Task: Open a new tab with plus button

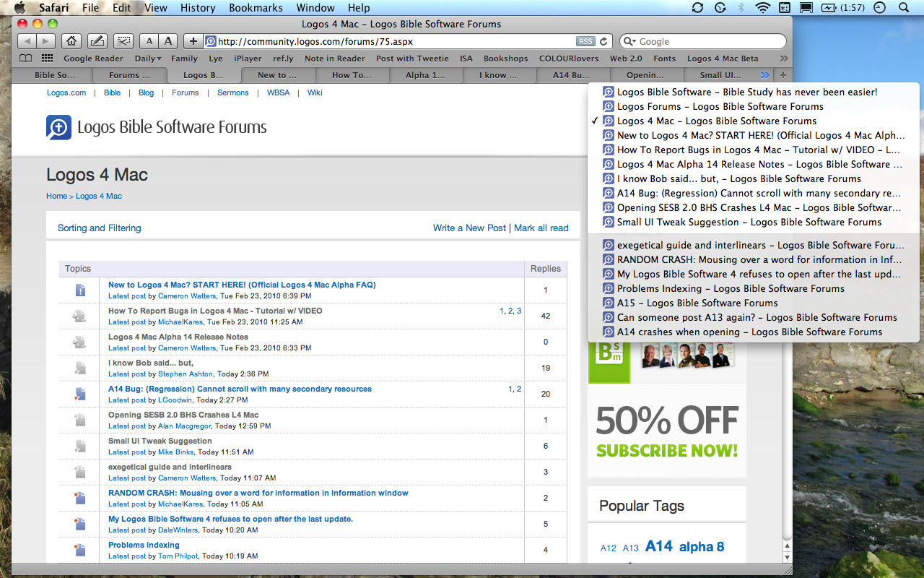Action: 783,75
